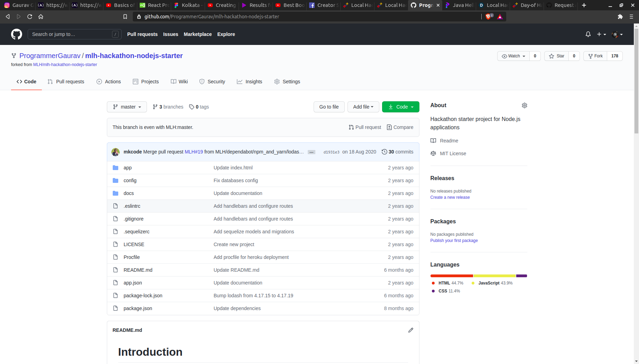Open the Wiki tab
The width and height of the screenshot is (639, 364).
click(179, 82)
